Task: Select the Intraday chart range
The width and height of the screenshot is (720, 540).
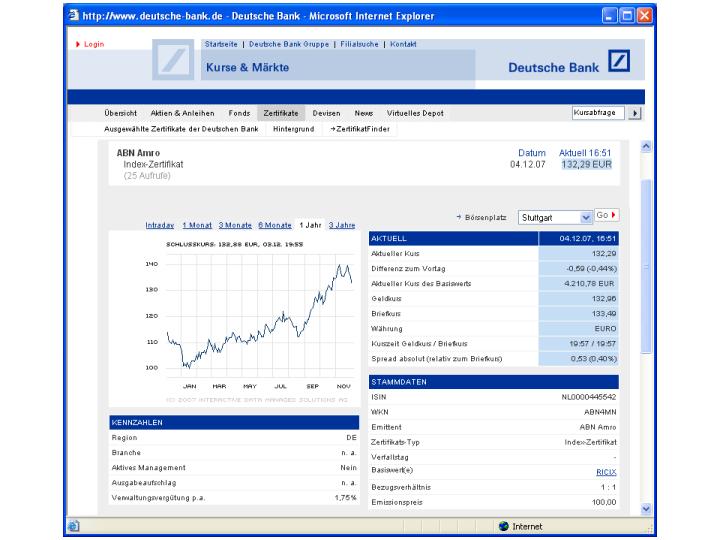Action: click(x=159, y=225)
